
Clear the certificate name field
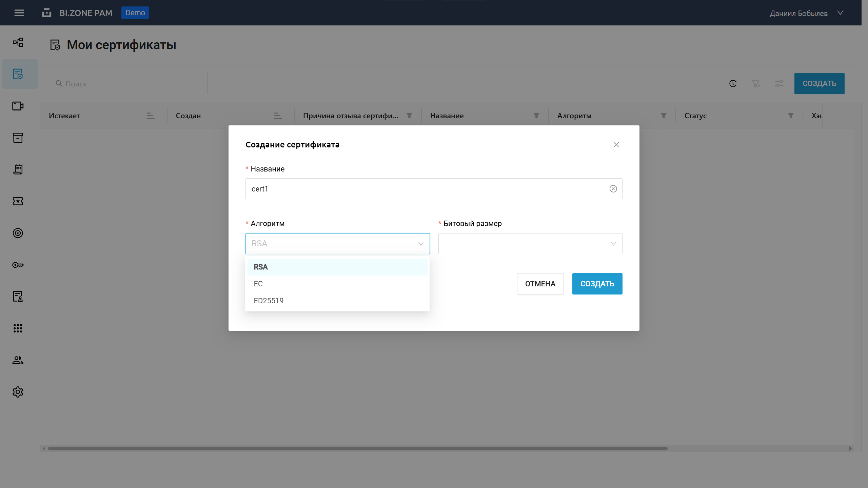(613, 189)
